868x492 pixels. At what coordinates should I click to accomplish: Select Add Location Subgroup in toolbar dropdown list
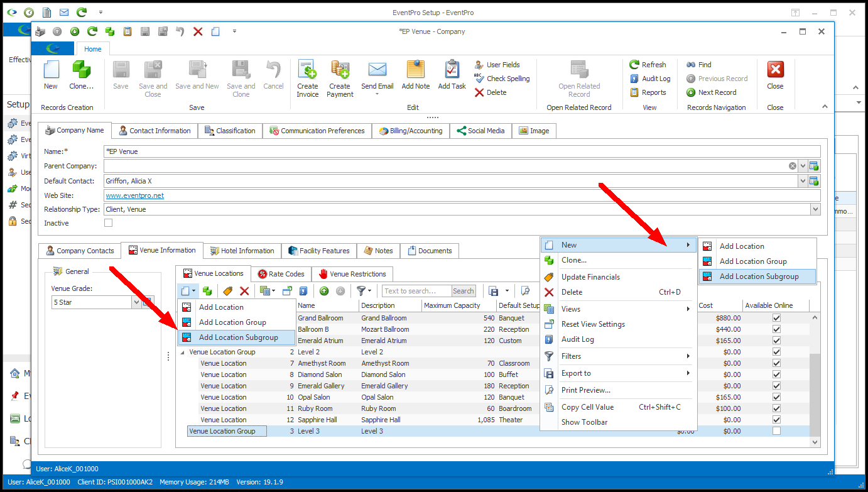tap(237, 337)
